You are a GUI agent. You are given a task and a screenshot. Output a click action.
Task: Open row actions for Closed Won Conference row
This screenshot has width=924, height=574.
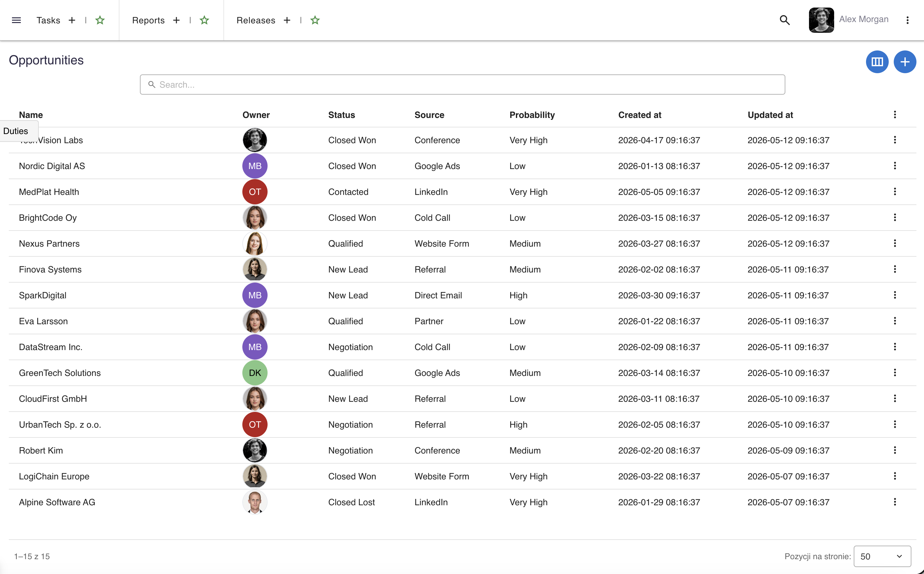pyautogui.click(x=895, y=140)
